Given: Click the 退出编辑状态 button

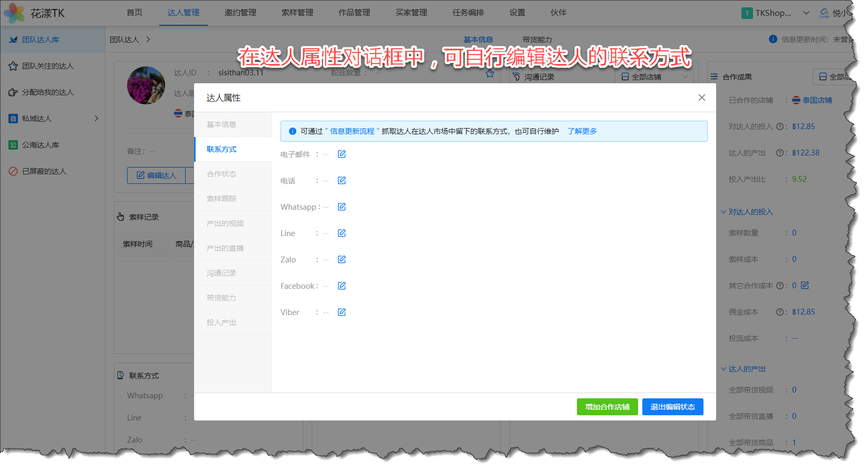Looking at the screenshot, I should coord(672,407).
